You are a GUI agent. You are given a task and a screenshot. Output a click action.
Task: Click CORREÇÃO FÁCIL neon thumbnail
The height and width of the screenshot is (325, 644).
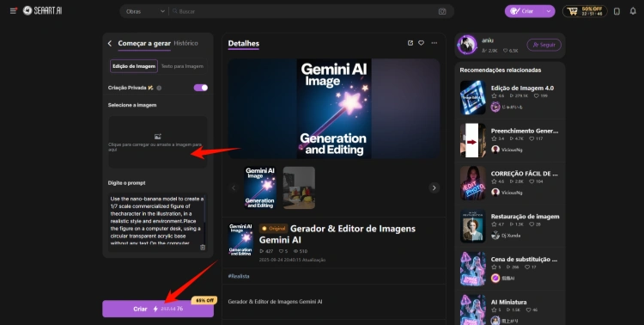coord(473,183)
